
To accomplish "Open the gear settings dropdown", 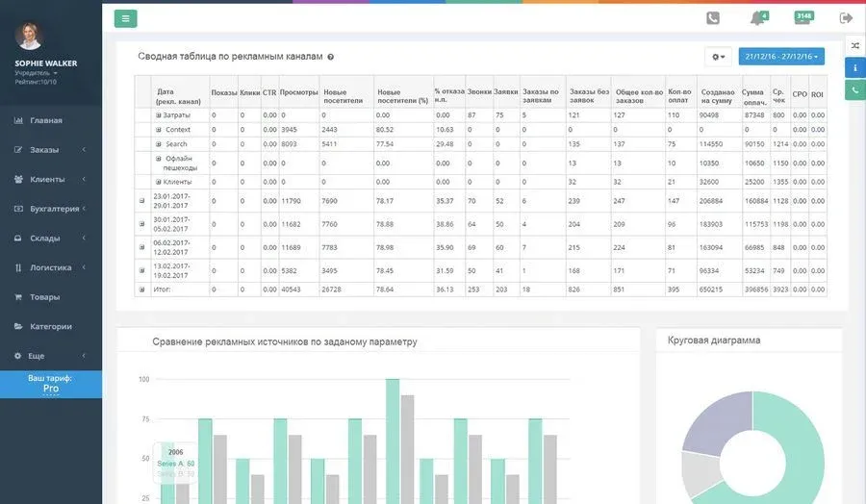I will pyautogui.click(x=718, y=57).
